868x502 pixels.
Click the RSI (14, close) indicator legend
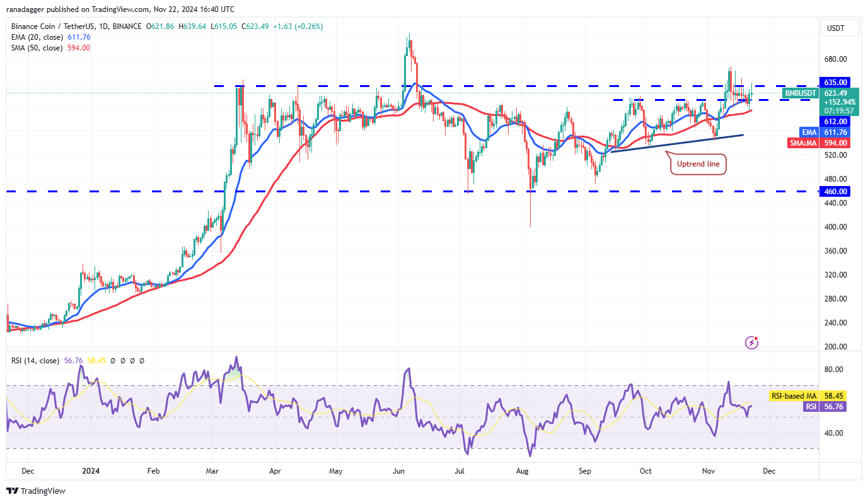point(35,361)
